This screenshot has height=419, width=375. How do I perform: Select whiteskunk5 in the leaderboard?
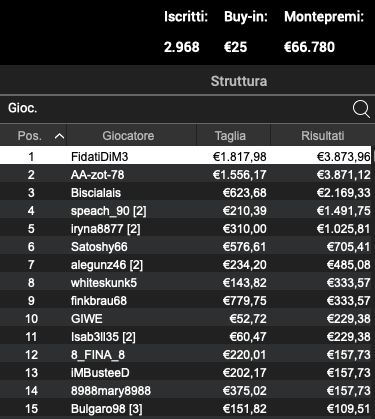[x=185, y=283]
